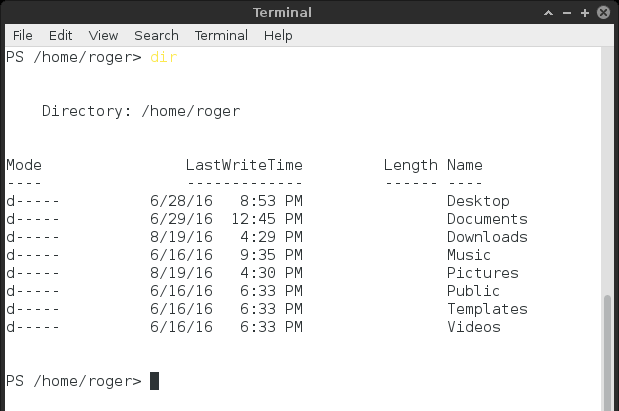Open the Search menu

tap(156, 35)
